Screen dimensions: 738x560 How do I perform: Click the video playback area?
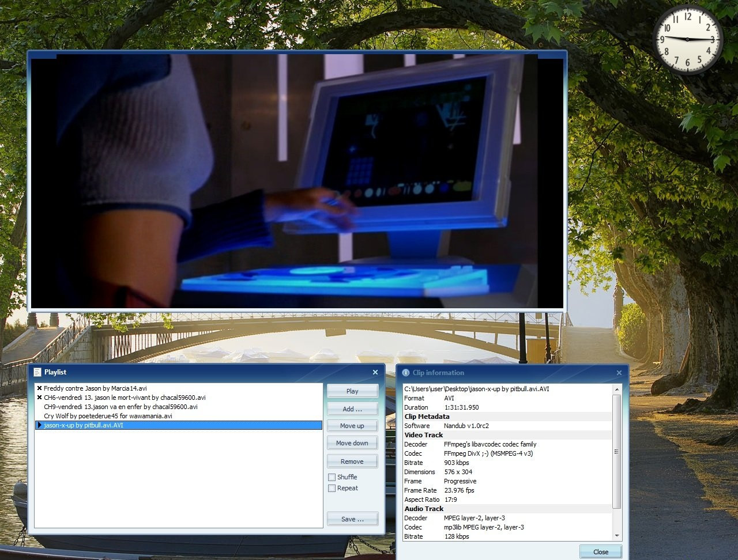[x=297, y=181]
